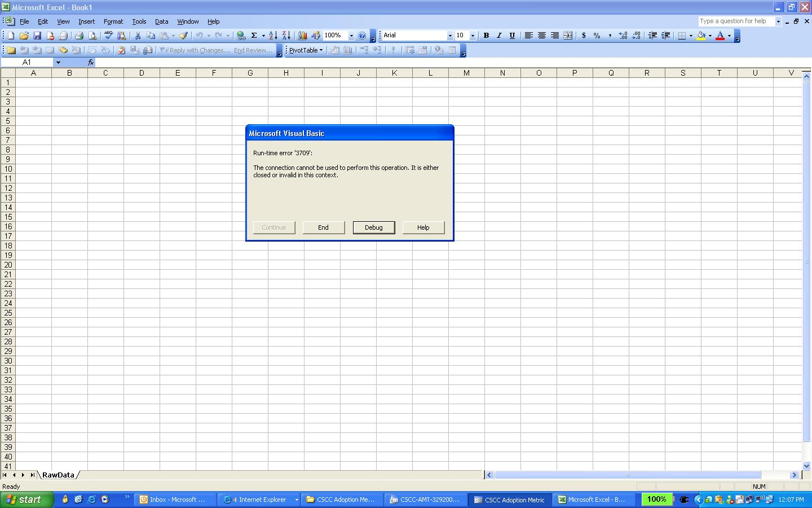Screen dimensions: 812x508
Task: Click the Print Preview icon
Action: pyautogui.click(x=92, y=36)
